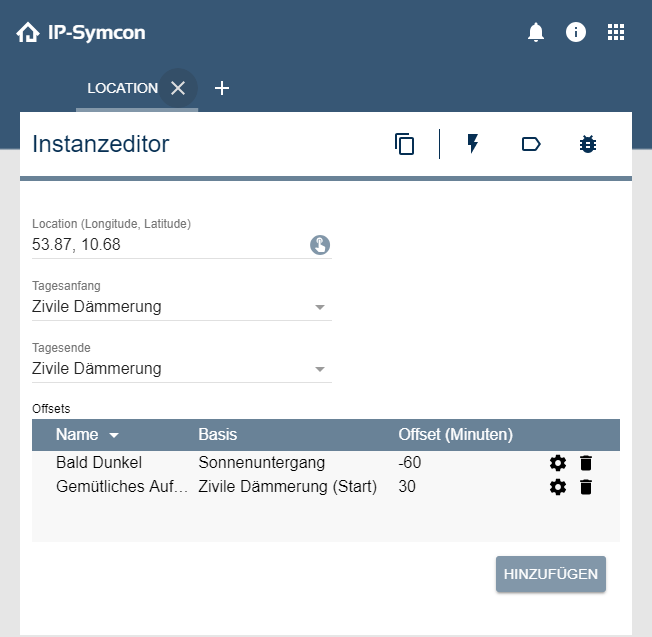Screen dimensions: 652x637
Task: Expand the Tagesende dropdown
Action: pyautogui.click(x=320, y=369)
